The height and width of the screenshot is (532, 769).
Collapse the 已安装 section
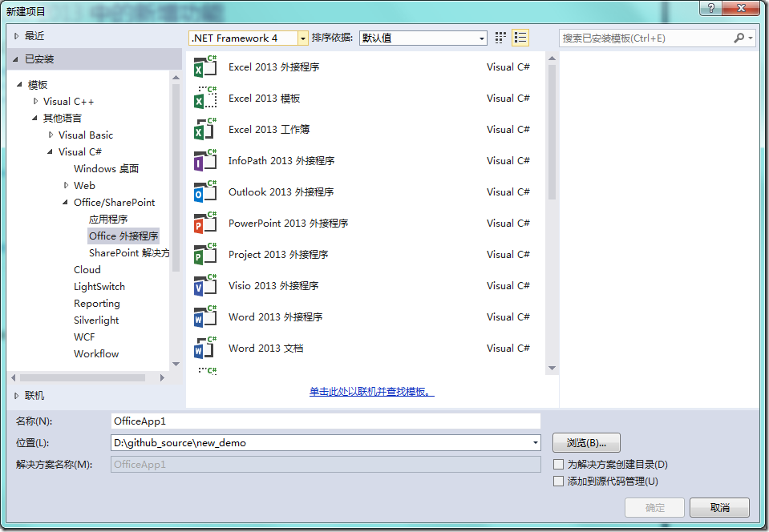tap(16, 59)
